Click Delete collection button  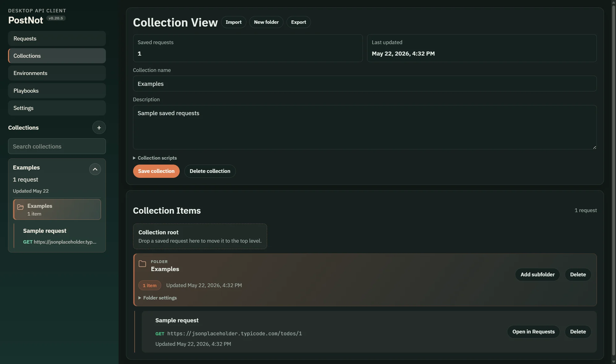point(210,171)
